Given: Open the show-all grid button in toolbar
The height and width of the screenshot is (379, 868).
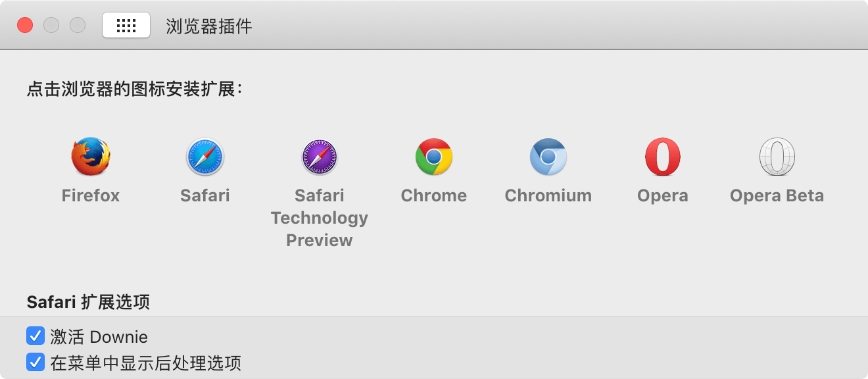Looking at the screenshot, I should pos(126,26).
